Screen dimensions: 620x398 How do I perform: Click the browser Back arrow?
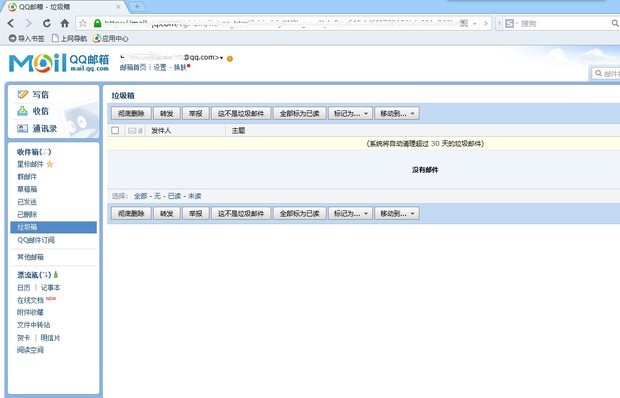(x=11, y=23)
